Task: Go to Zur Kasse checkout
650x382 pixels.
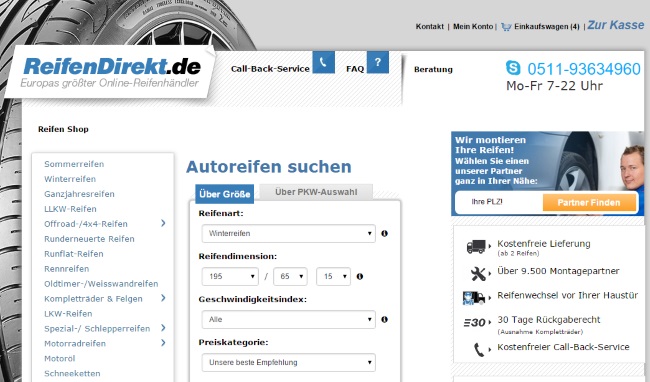Action: coord(616,25)
